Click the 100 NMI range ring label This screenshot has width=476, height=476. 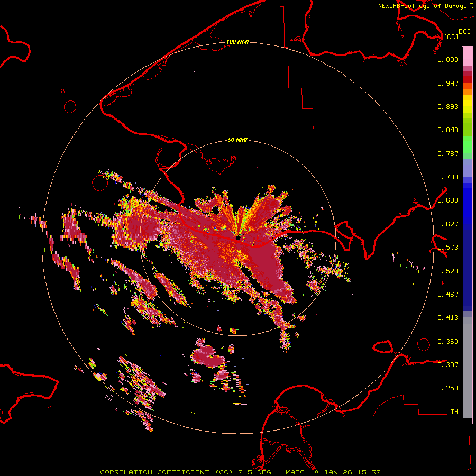[x=237, y=42]
